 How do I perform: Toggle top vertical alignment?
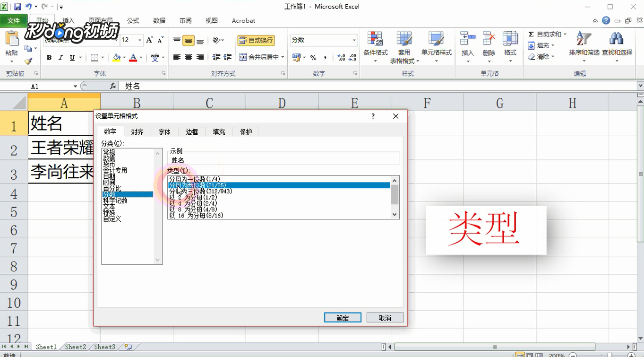tap(177, 40)
